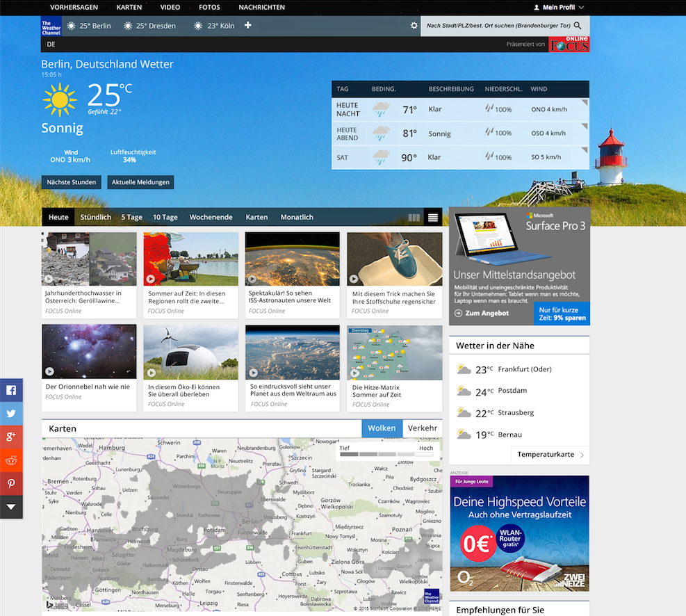The height and width of the screenshot is (616, 686).
Task: Select the Wolken map layer
Action: point(382,428)
